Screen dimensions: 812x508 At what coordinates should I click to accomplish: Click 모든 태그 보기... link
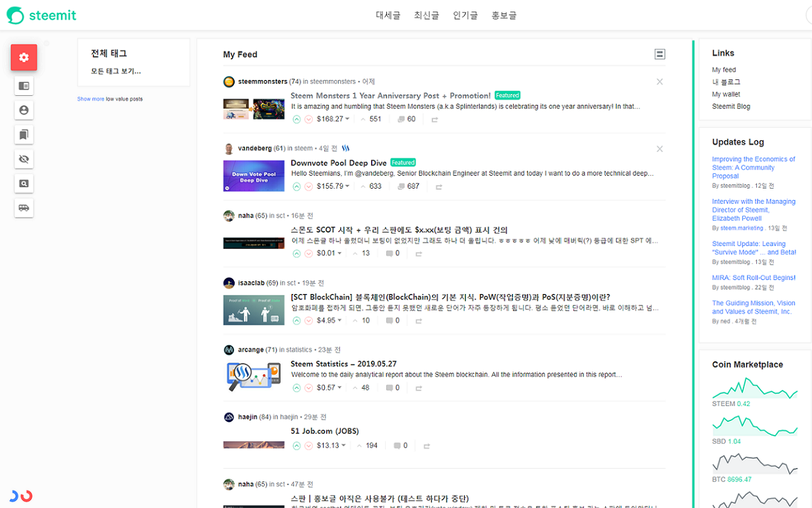coord(115,71)
